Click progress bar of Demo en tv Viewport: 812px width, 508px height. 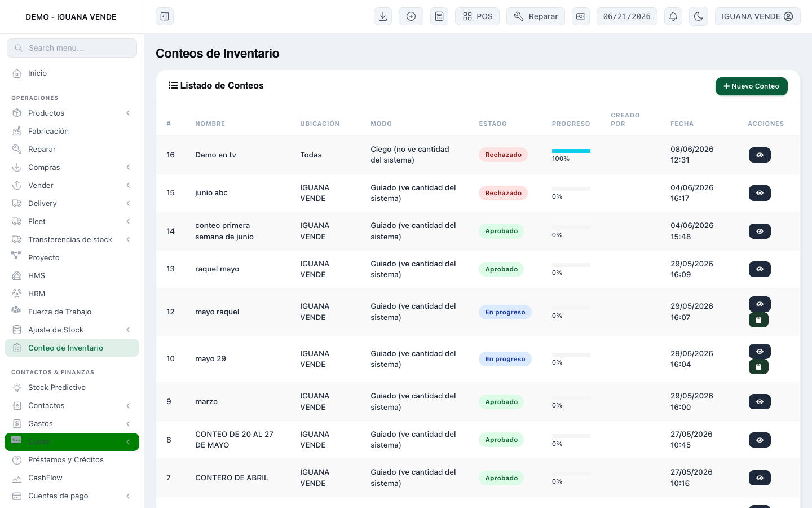[x=571, y=151]
